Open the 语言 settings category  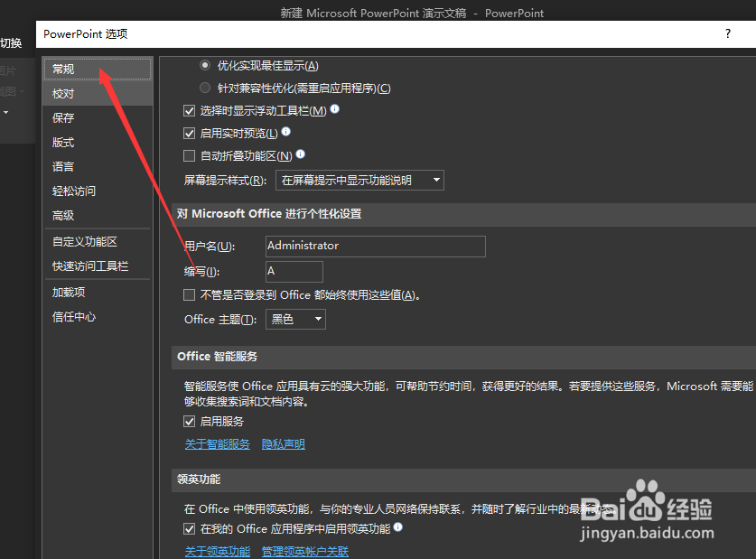[98, 167]
